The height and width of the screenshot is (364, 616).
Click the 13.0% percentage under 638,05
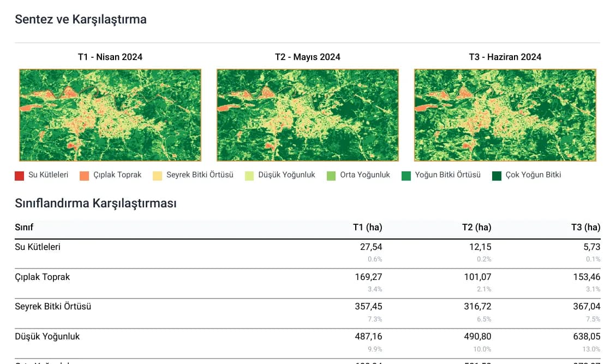point(591,349)
